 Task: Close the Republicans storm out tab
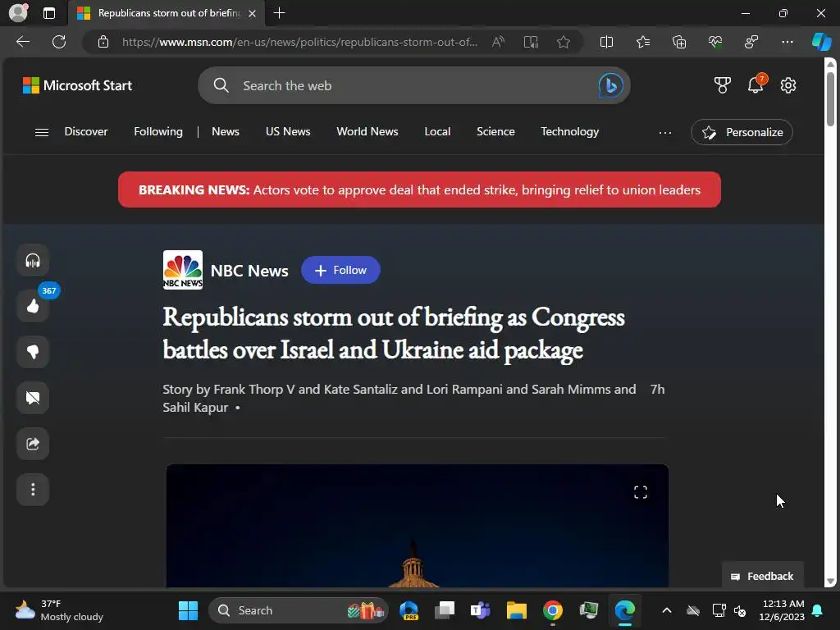(253, 13)
